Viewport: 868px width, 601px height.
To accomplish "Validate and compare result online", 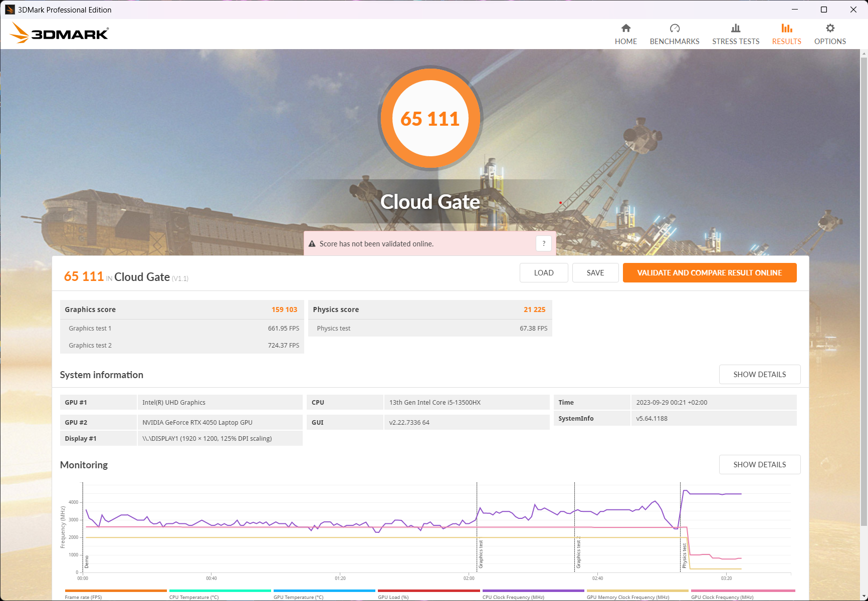I will (710, 273).
